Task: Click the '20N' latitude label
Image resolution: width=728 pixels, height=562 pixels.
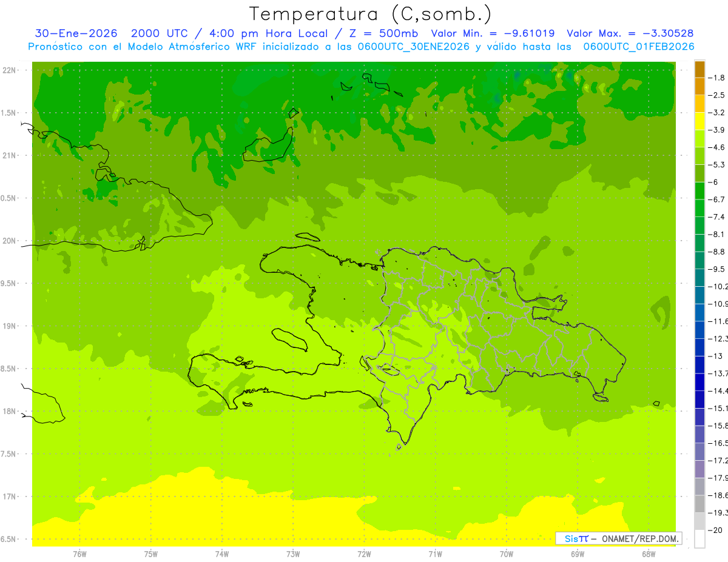Action: pos(10,241)
